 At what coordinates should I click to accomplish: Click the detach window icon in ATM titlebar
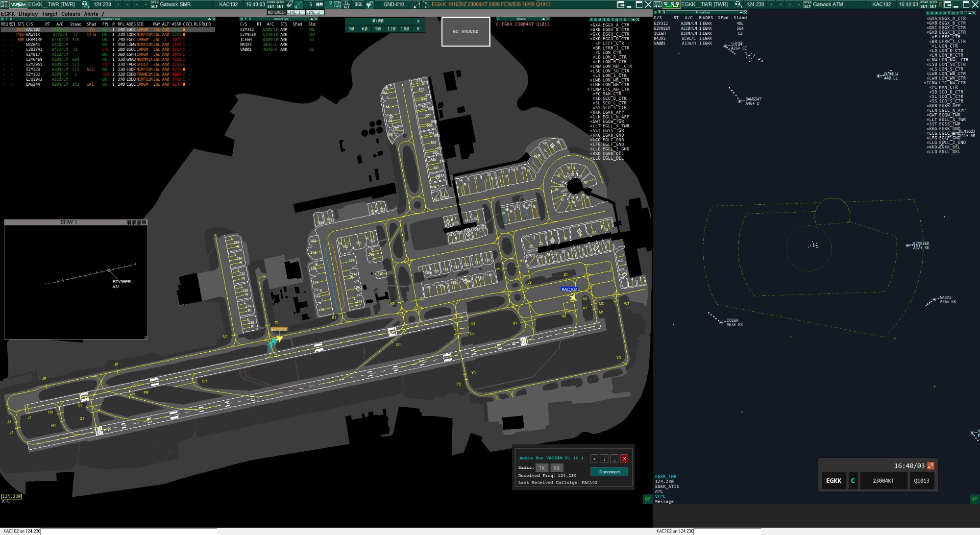pyautogui.click(x=947, y=4)
